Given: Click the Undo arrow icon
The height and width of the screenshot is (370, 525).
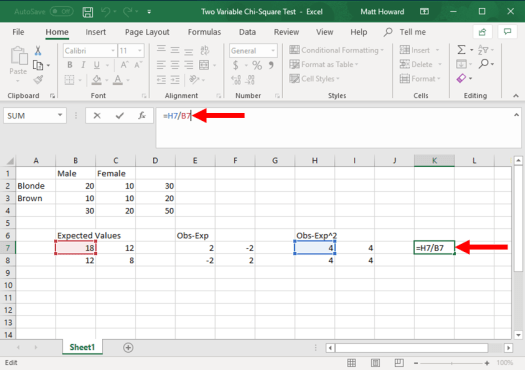Looking at the screenshot, I should (x=105, y=12).
